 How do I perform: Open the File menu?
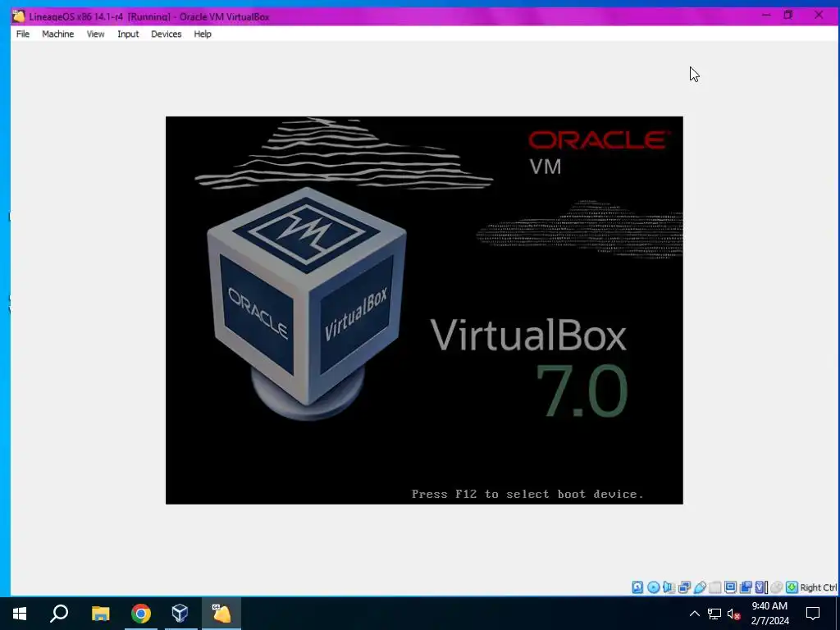[22, 34]
